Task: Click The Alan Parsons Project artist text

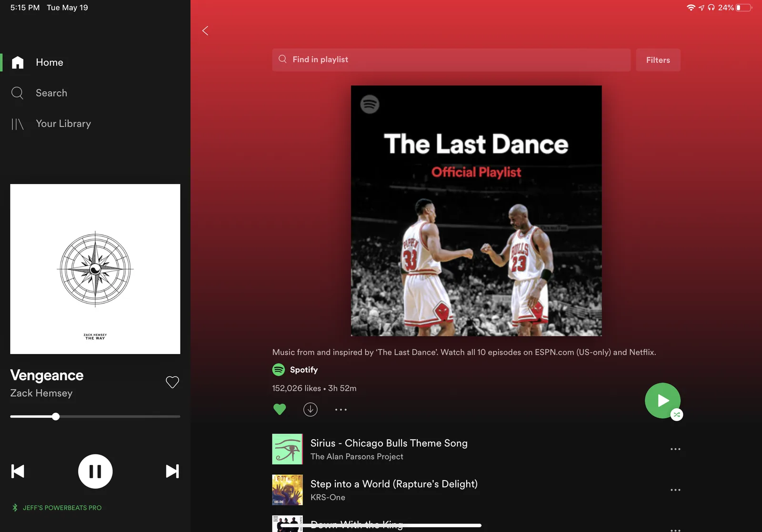Action: click(357, 457)
